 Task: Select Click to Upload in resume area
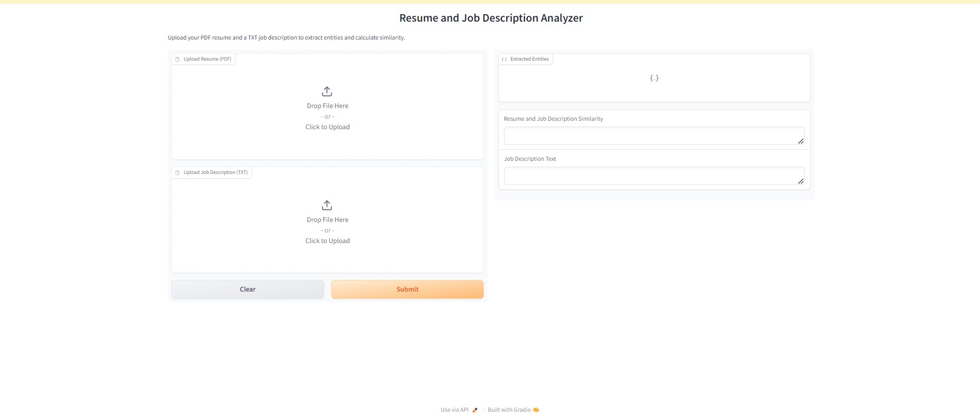pyautogui.click(x=327, y=127)
